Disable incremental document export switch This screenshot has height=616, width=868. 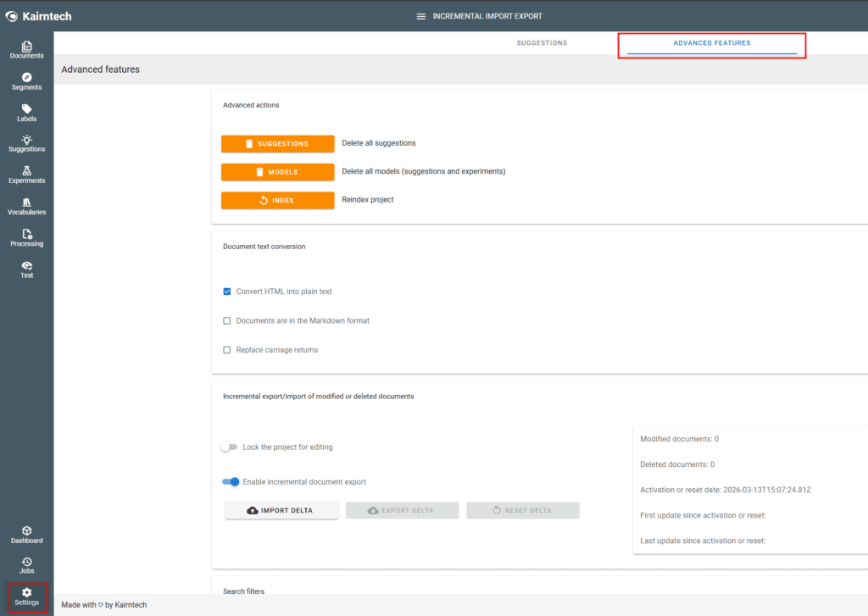pyautogui.click(x=231, y=482)
